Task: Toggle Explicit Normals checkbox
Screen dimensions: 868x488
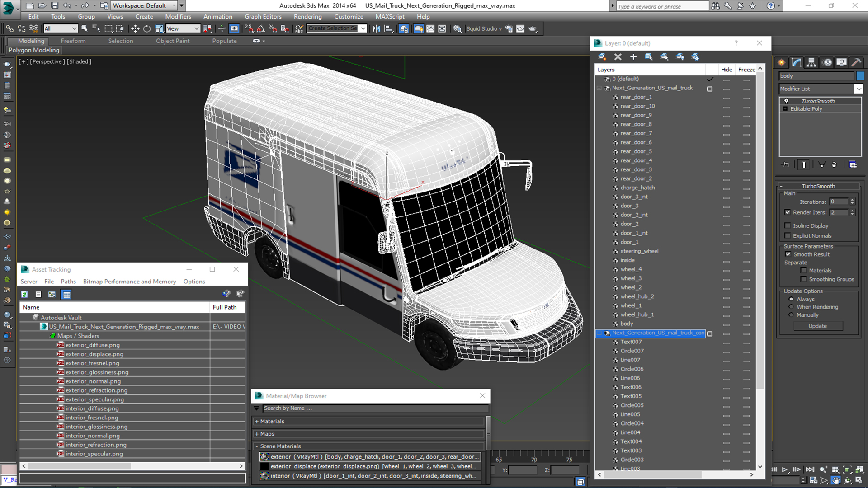Action: coord(788,235)
